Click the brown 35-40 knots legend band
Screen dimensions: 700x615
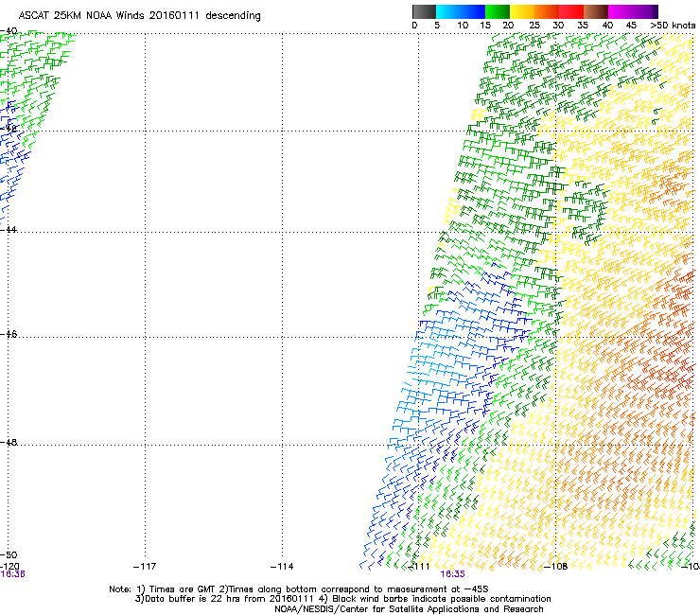pos(596,11)
